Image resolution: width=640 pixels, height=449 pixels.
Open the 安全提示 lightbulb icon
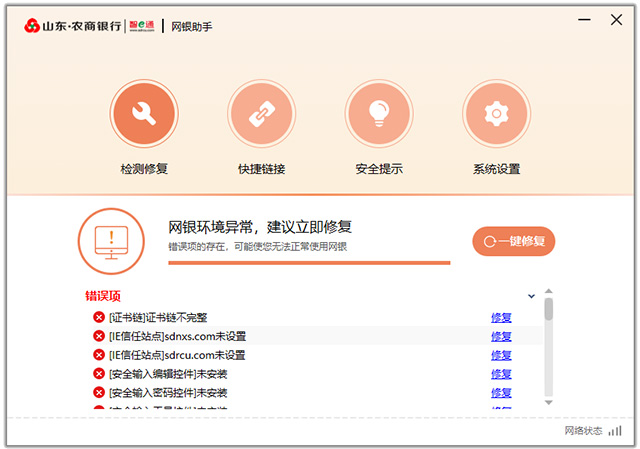[379, 113]
